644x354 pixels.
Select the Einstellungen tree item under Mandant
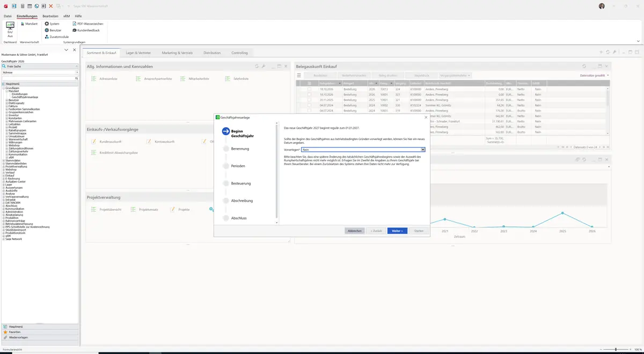(20, 94)
